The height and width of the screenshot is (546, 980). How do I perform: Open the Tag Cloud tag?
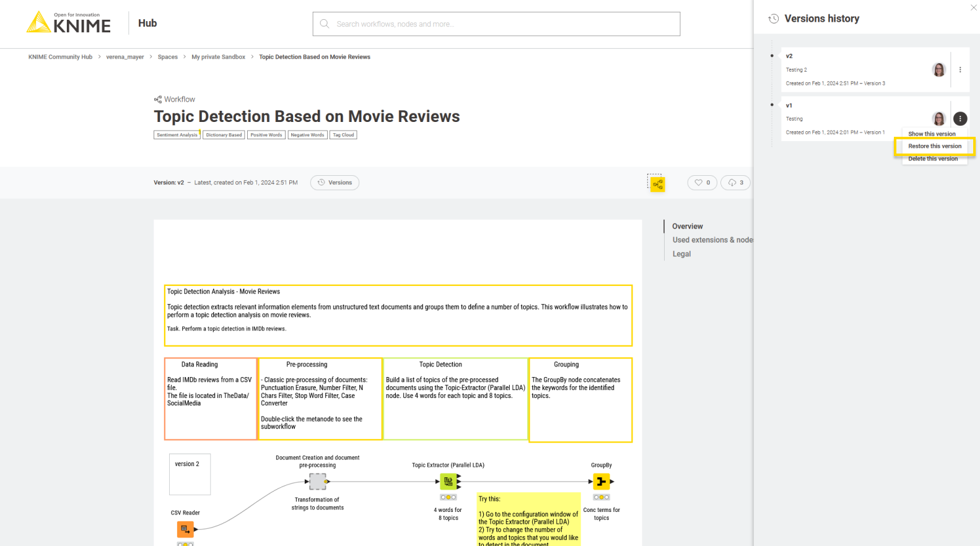tap(343, 135)
